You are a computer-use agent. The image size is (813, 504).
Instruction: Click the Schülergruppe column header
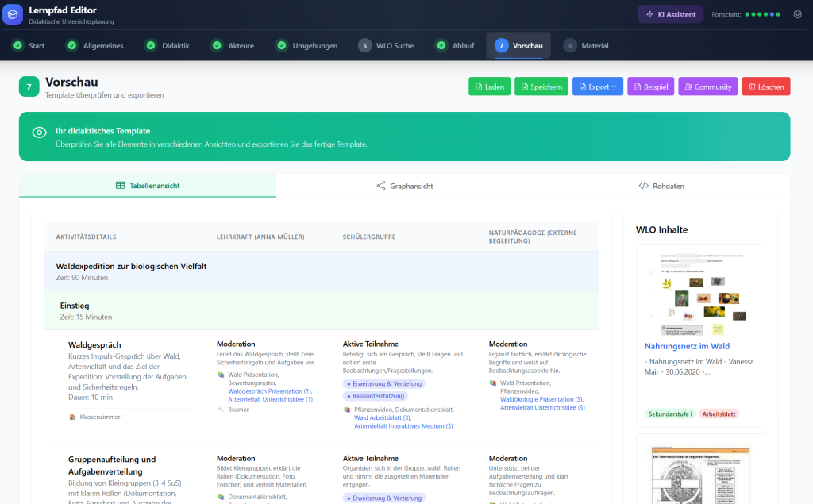(x=368, y=237)
